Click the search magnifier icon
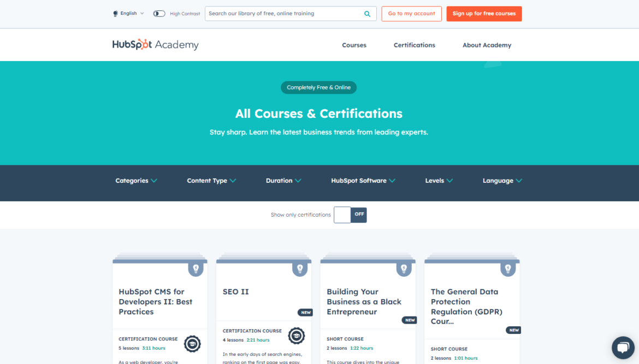Viewport: 639px width, 364px height. (x=367, y=14)
